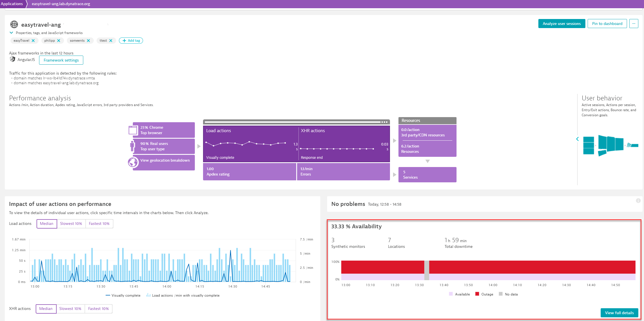Screen dimensions: 644x321
Task: Click View full details button
Action: point(619,313)
